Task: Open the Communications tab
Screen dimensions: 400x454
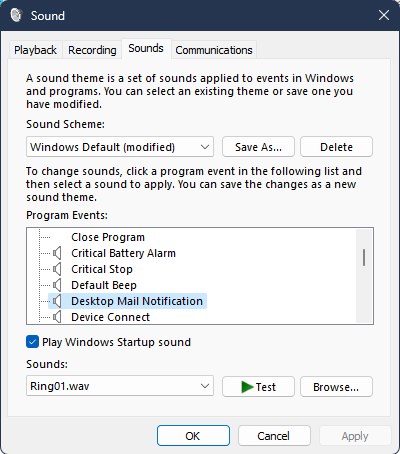Action: coord(214,50)
